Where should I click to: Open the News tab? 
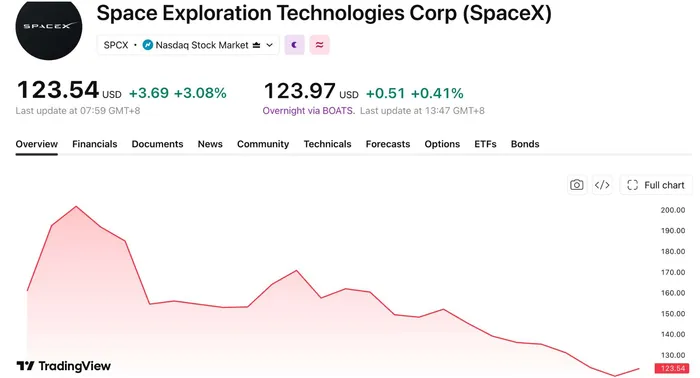pyautogui.click(x=210, y=144)
